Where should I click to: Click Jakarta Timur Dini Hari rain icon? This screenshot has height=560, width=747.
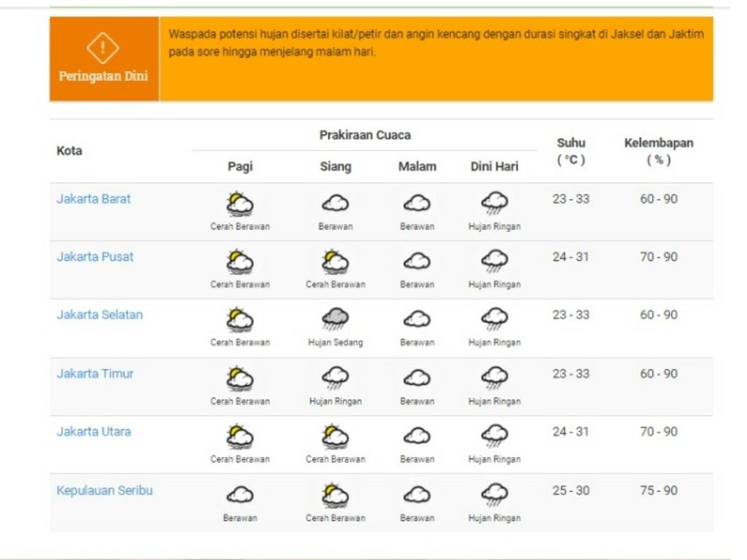coord(495,378)
